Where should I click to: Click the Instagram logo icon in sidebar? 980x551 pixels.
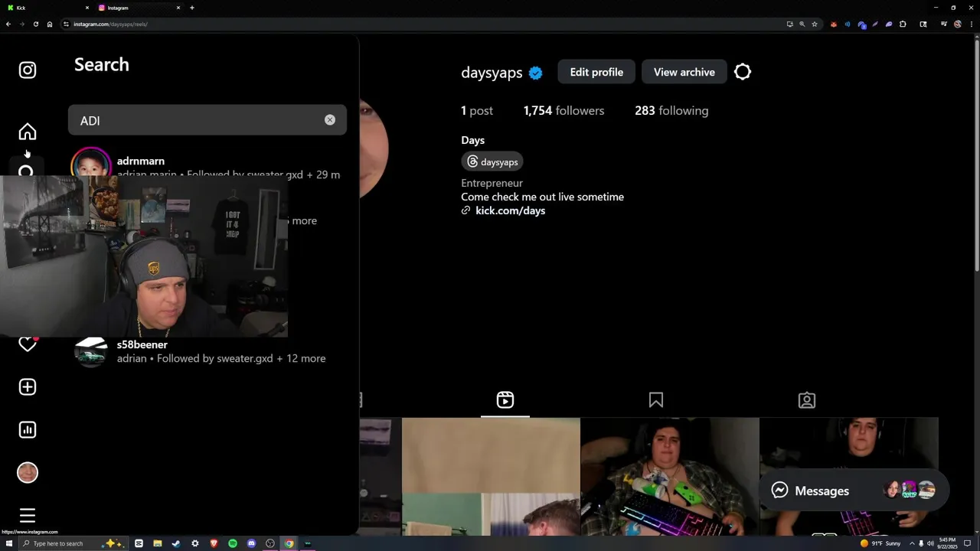(28, 70)
